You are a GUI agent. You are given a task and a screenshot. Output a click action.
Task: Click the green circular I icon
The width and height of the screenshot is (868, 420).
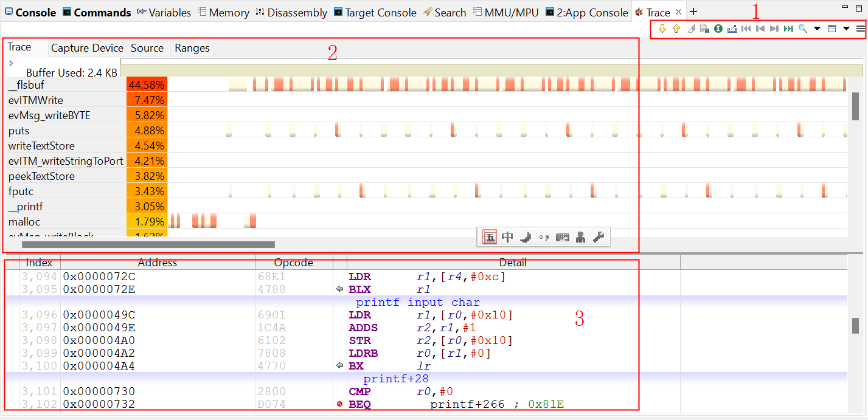click(x=718, y=29)
